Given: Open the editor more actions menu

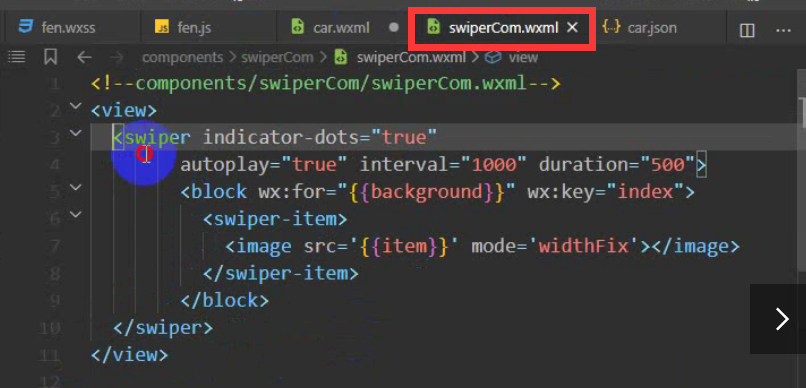Looking at the screenshot, I should (x=783, y=30).
